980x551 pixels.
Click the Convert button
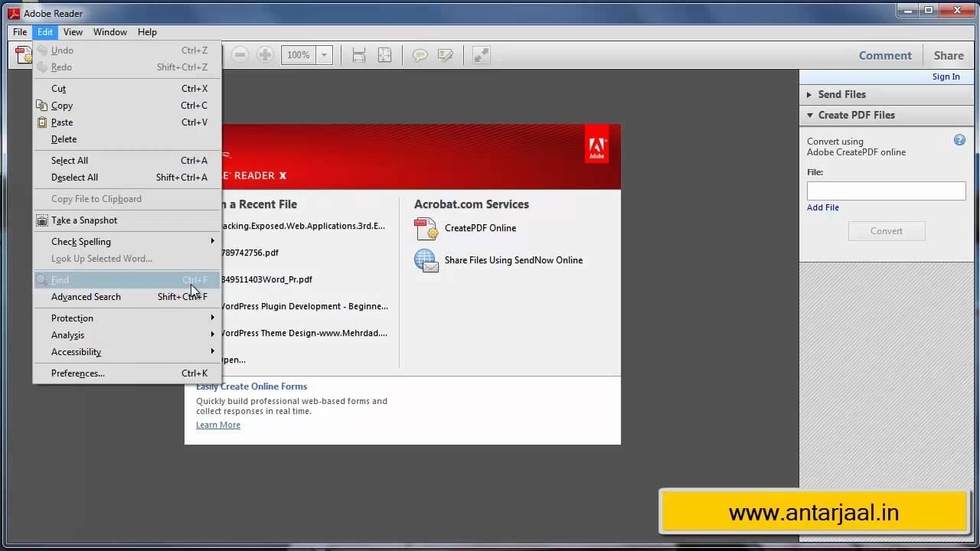pyautogui.click(x=887, y=231)
